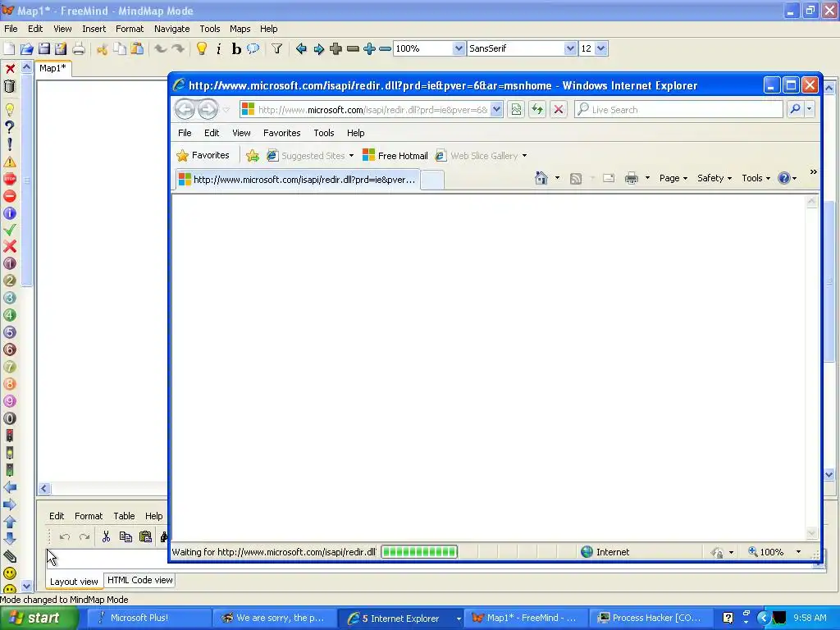
Task: Open the FreeMind Insert menu
Action: pyautogui.click(x=94, y=29)
